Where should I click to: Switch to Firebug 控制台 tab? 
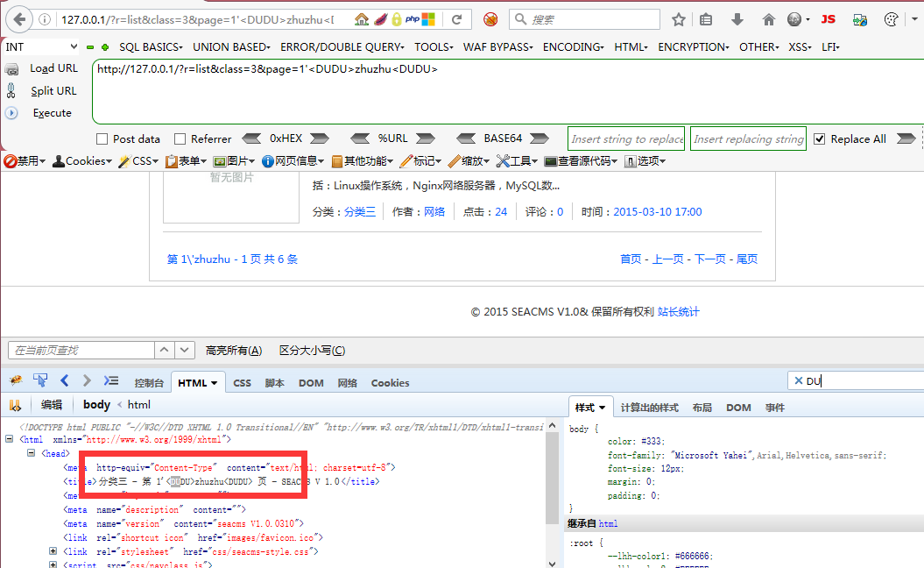point(149,383)
